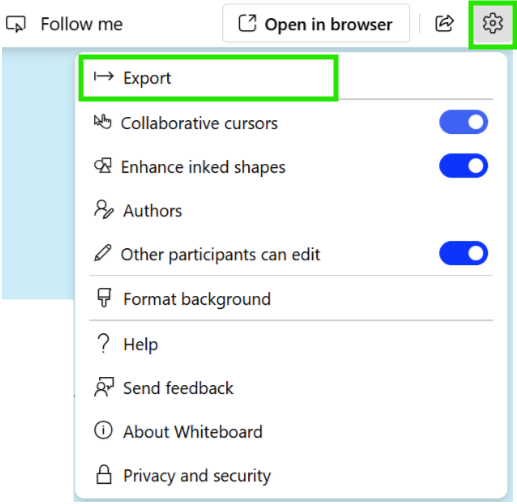
Task: Click the Collaborative cursors hand icon
Action: click(x=102, y=122)
